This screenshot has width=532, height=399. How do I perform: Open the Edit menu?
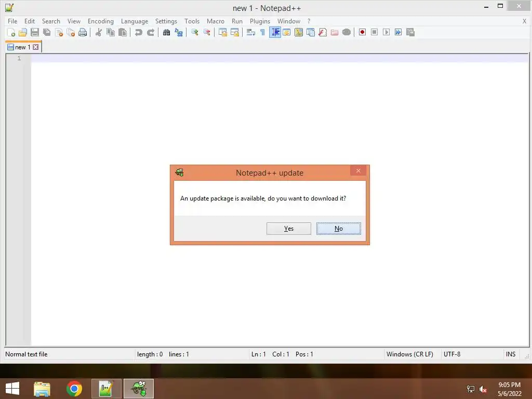tap(30, 21)
